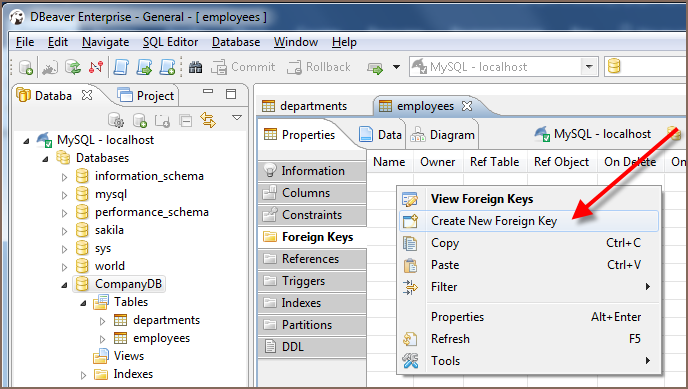Minimize the Database Navigator panel
This screenshot has height=389, width=688.
pos(208,92)
